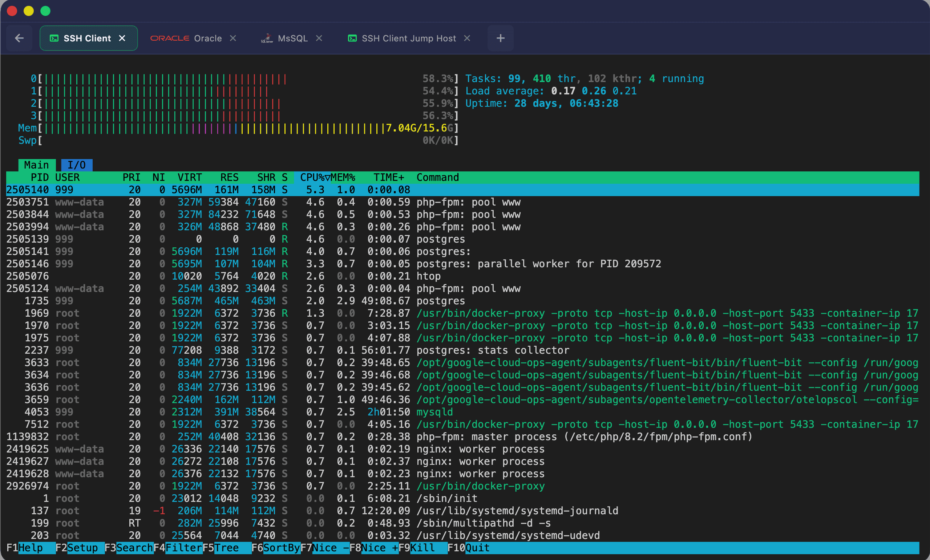Click the Oracle logo icon
The image size is (930, 560).
point(169,38)
